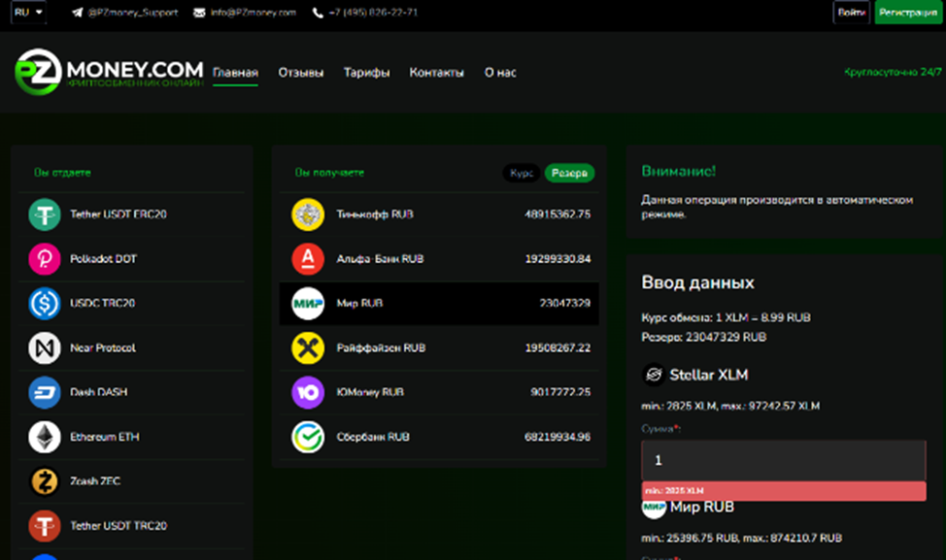Click the Сумма XLM amount input field
Image resolution: width=946 pixels, height=560 pixels.
(x=783, y=461)
